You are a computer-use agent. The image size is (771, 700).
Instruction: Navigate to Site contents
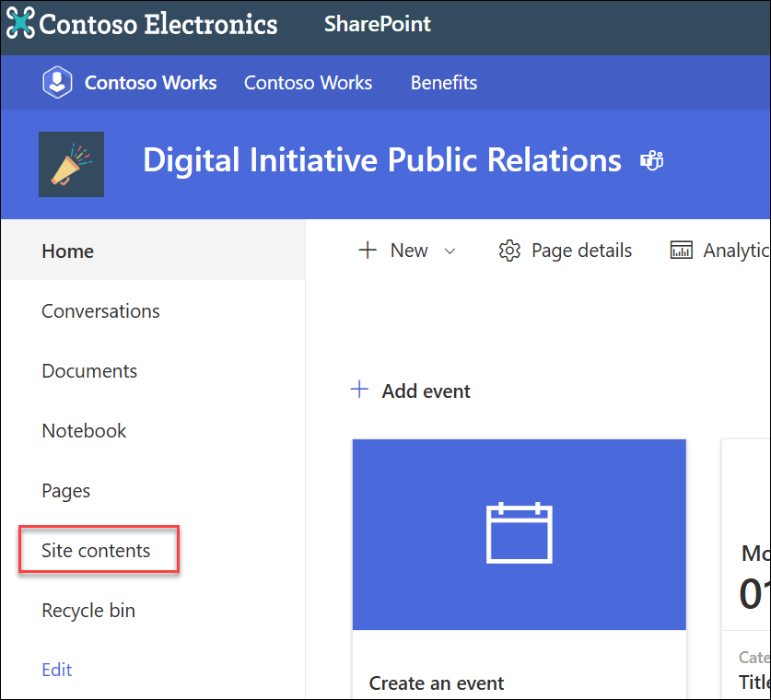click(96, 550)
